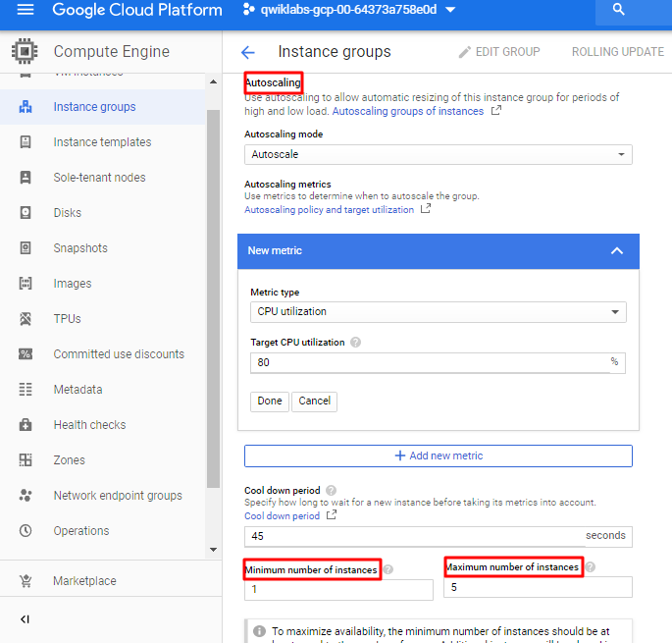This screenshot has height=643, width=672.
Task: Click the Images sidebar icon
Action: [x=26, y=283]
